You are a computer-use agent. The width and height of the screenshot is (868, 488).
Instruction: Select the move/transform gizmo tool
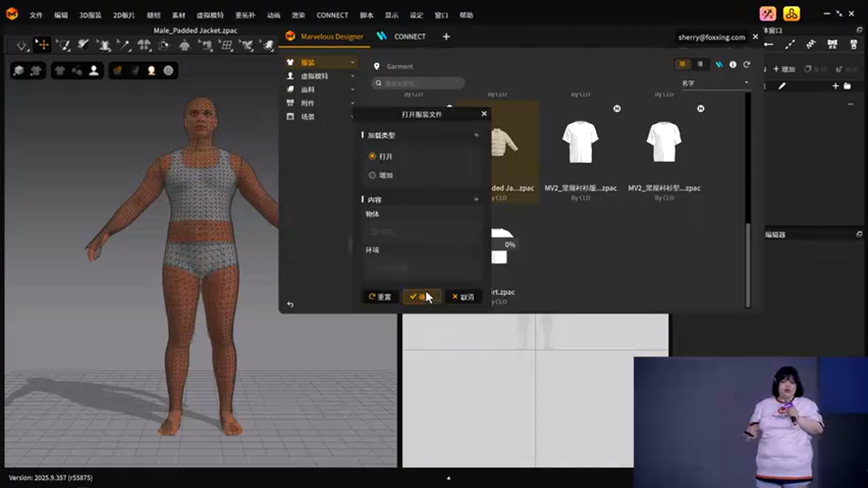pos(42,45)
